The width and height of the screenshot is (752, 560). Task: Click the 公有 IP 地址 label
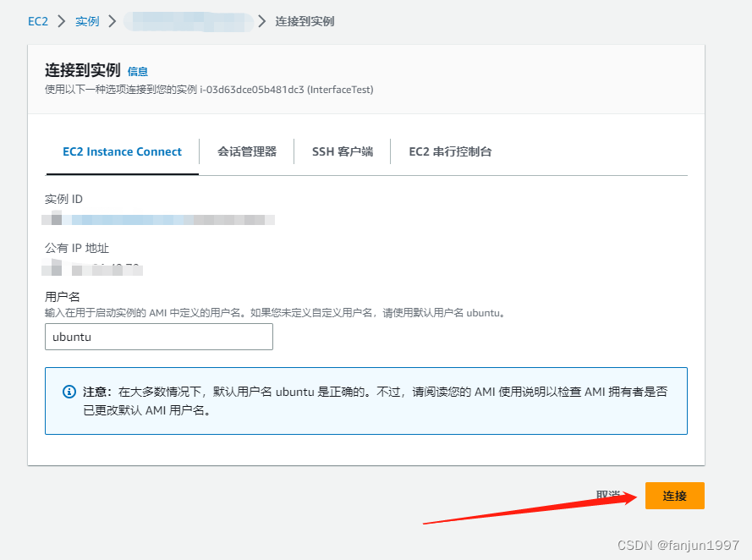point(77,248)
